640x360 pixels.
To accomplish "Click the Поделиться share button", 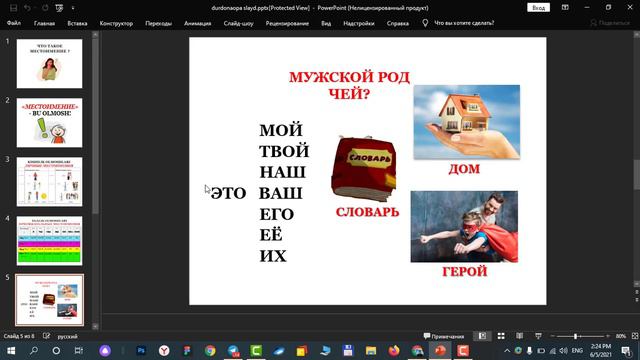I will (x=610, y=23).
